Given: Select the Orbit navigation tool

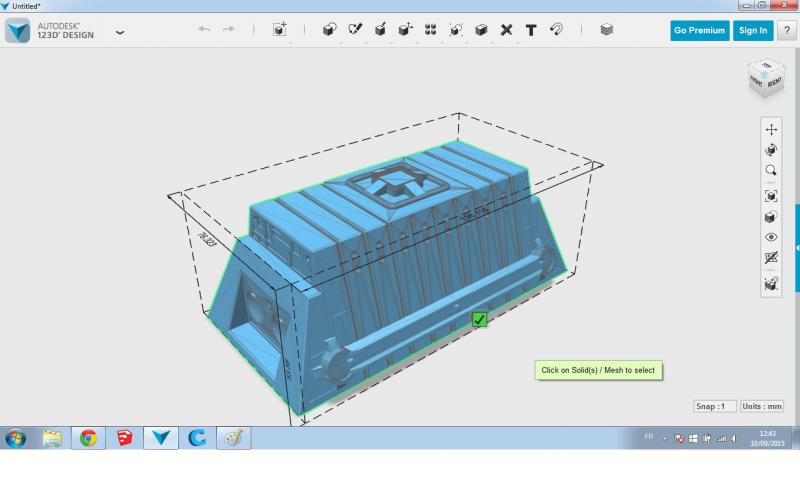Looking at the screenshot, I should 771,150.
